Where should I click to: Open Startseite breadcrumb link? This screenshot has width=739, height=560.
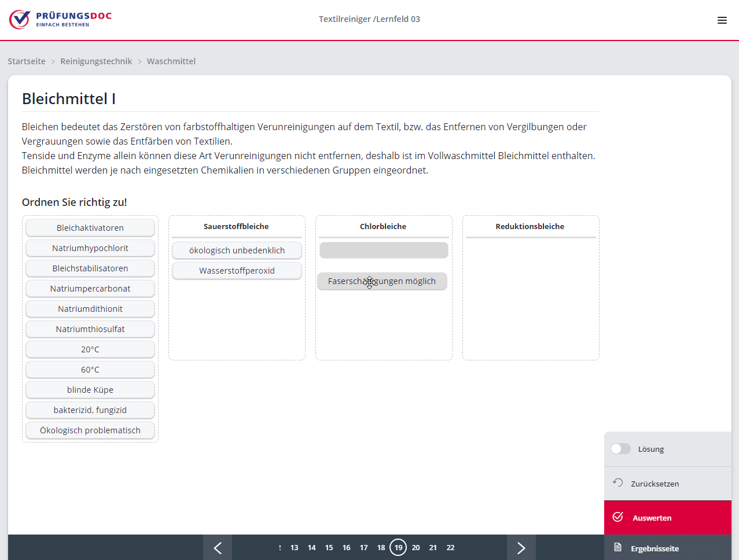point(27,61)
